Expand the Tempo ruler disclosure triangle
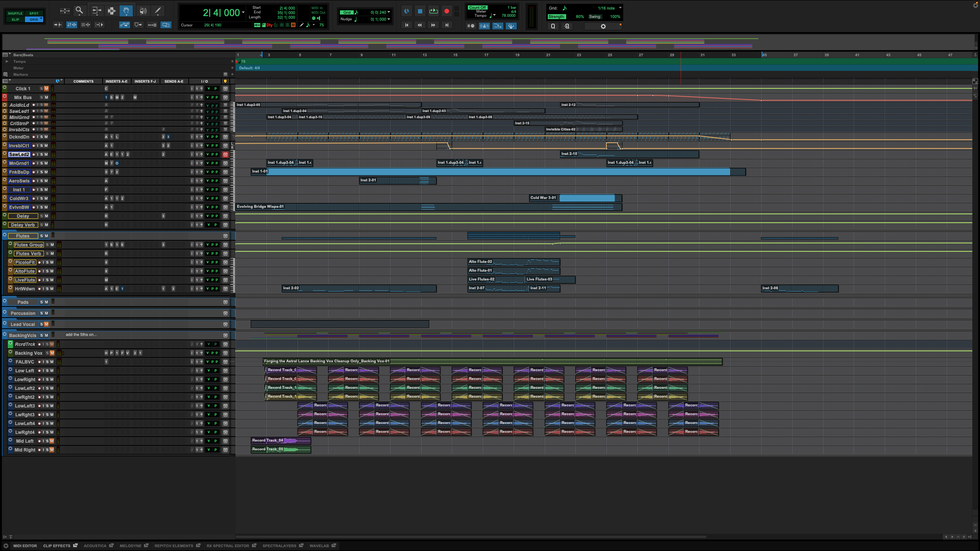This screenshot has height=551, width=980. click(x=7, y=61)
